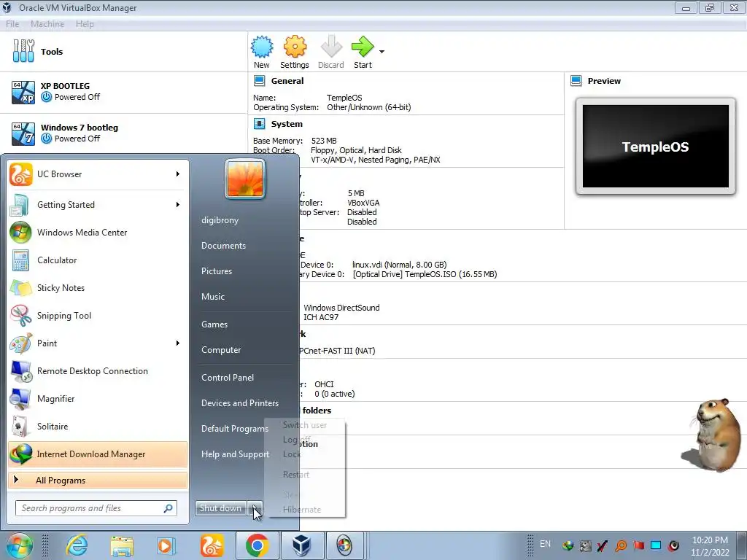Open the Help menu in VirtualBox
Viewport: 747px width, 560px height.
[85, 24]
